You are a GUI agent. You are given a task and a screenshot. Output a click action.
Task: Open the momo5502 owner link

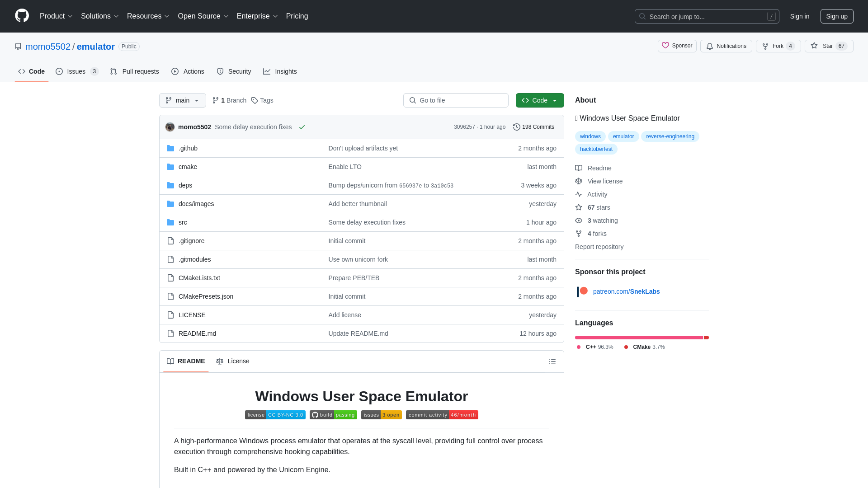coord(48,47)
